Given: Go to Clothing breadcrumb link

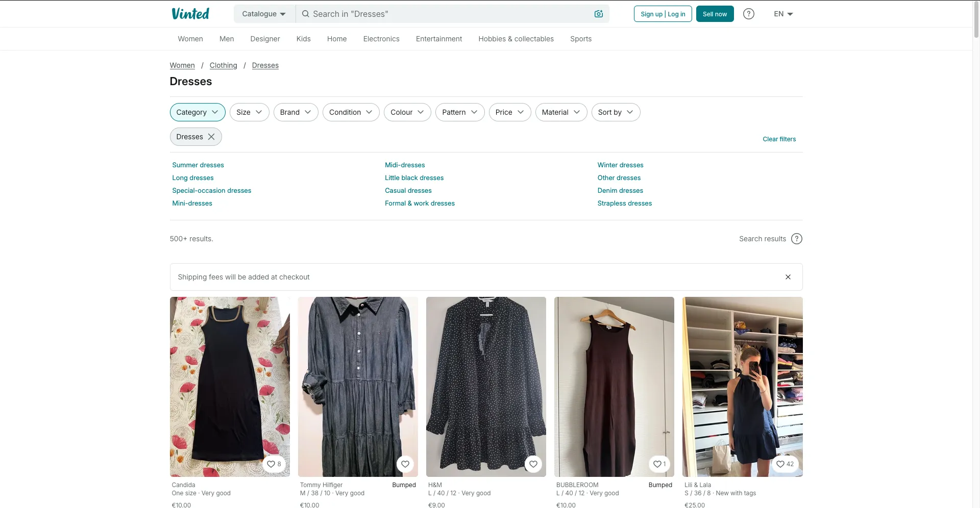Looking at the screenshot, I should (x=223, y=65).
